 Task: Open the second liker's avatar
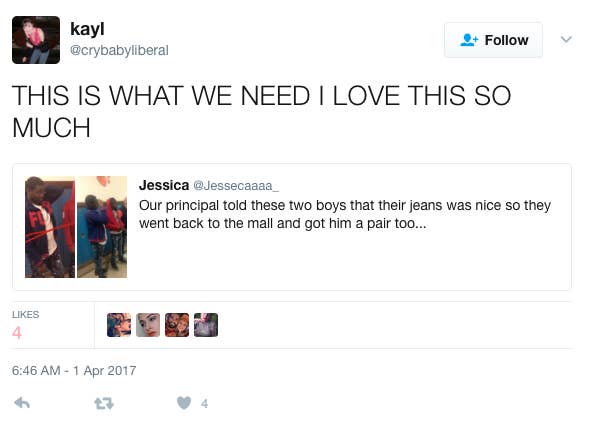point(148,325)
